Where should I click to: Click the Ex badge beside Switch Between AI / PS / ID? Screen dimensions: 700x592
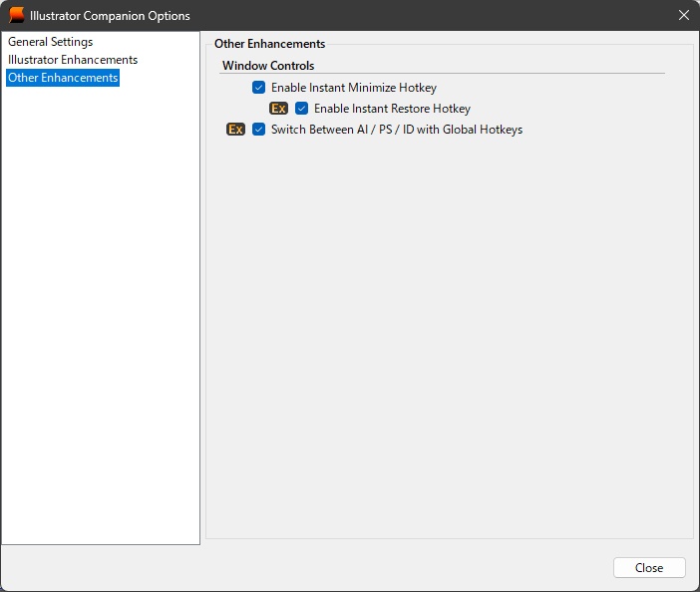click(x=235, y=130)
